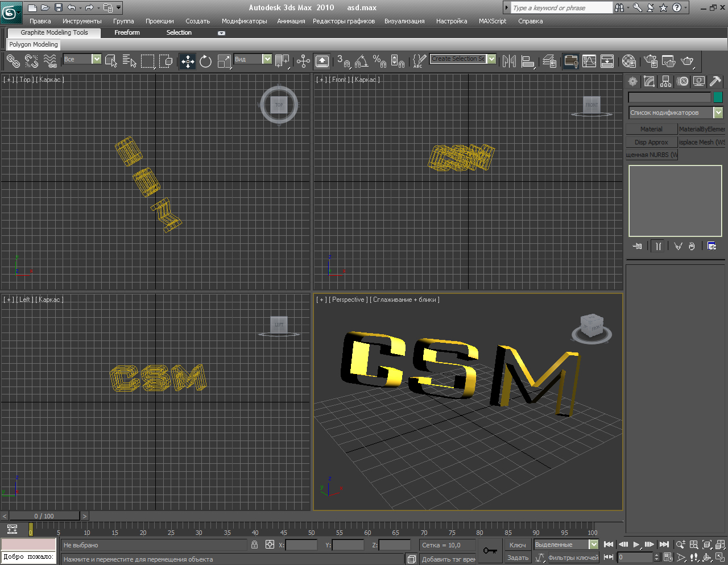Screen dimensions: 728x565
Task: Open Schematic View
Action: (607, 61)
